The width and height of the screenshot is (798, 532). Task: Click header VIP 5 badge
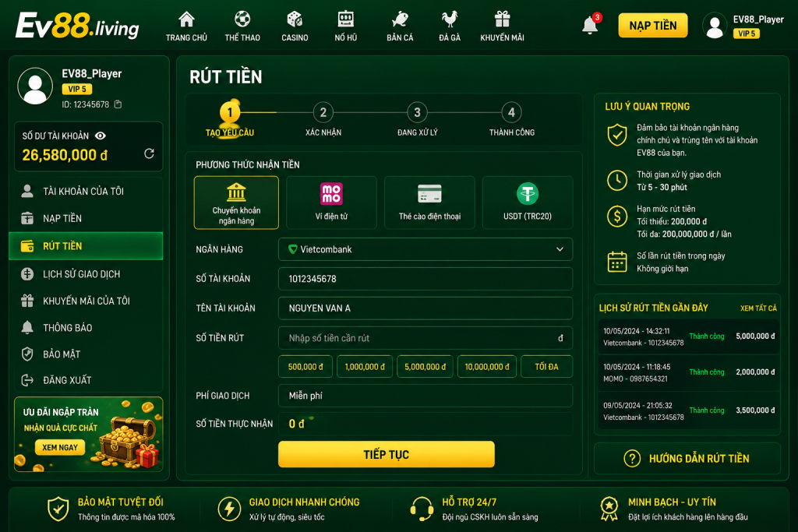746,33
